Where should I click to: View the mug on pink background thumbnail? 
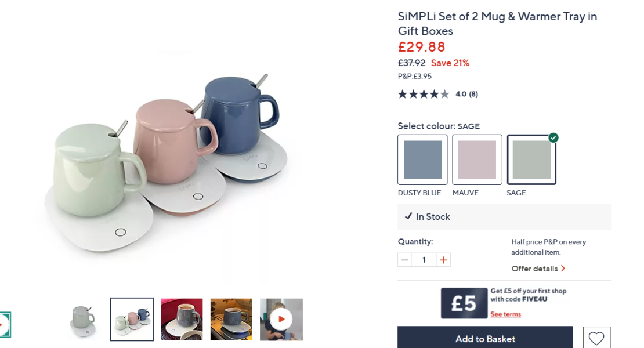tap(182, 319)
